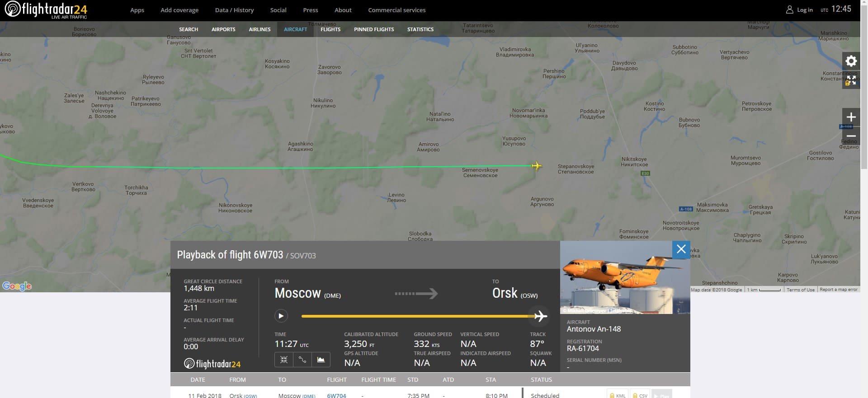Click the DATE column header
Viewport: 868px width, 398px height.
coord(198,379)
